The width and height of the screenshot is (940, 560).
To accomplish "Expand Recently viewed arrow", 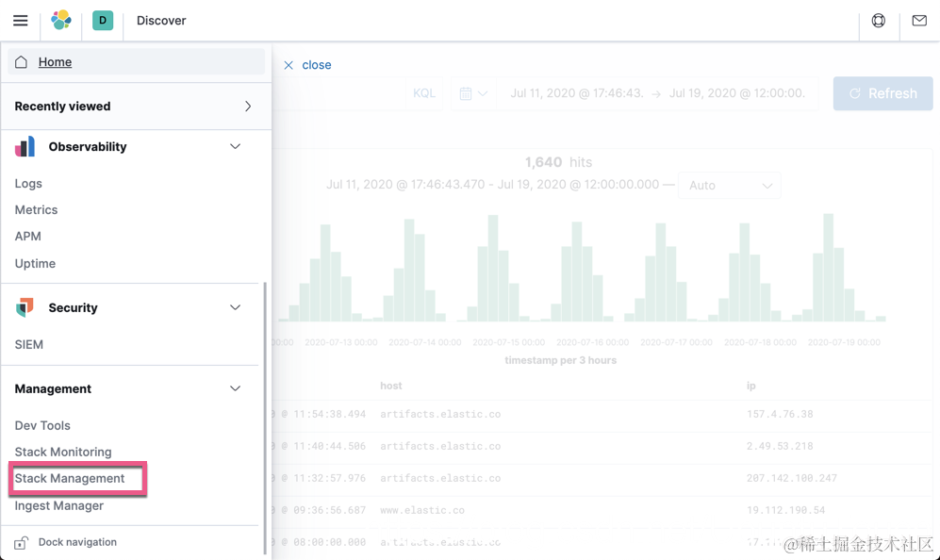I will [x=248, y=107].
